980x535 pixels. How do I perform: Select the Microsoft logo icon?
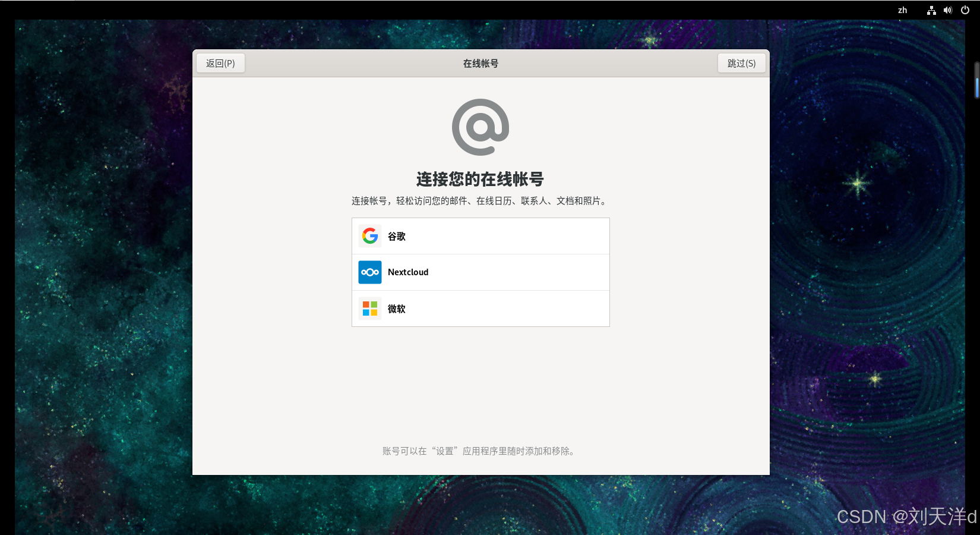tap(370, 309)
